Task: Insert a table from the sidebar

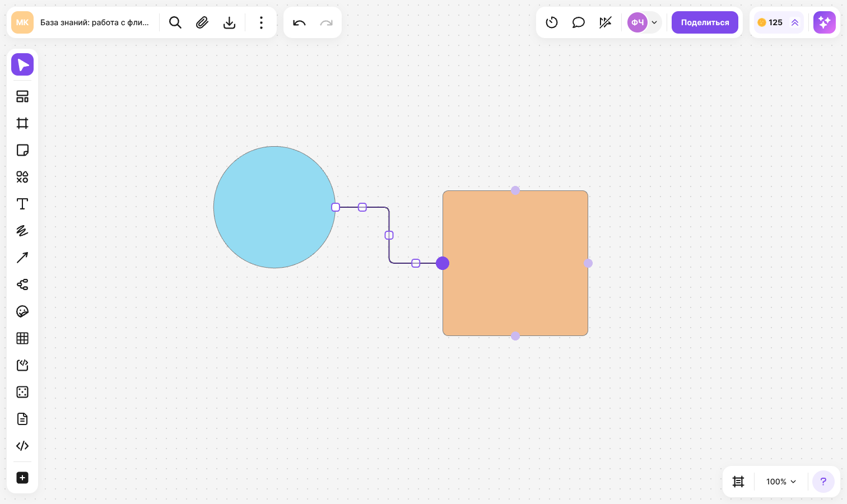Action: 22,338
